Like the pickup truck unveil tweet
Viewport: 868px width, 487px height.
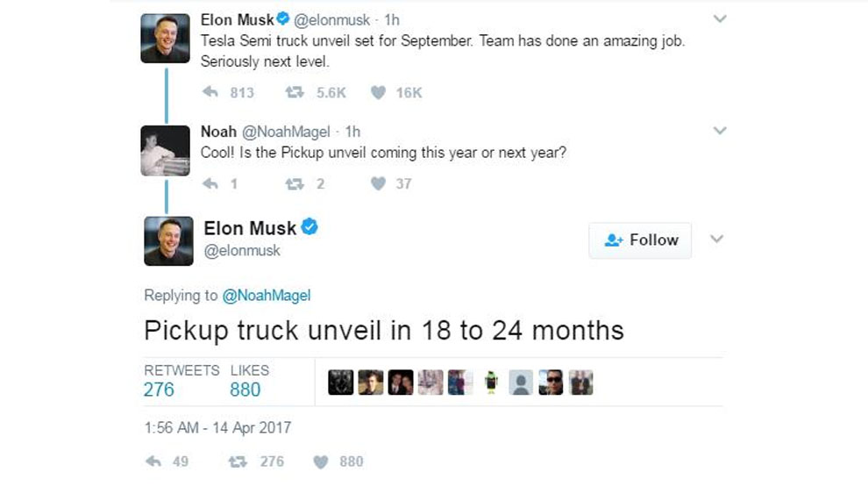point(320,461)
